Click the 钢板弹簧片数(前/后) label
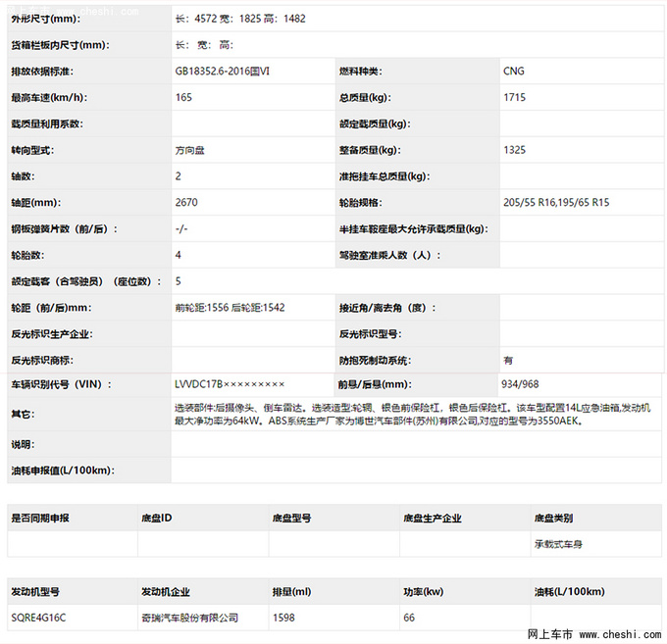 [x=64, y=229]
